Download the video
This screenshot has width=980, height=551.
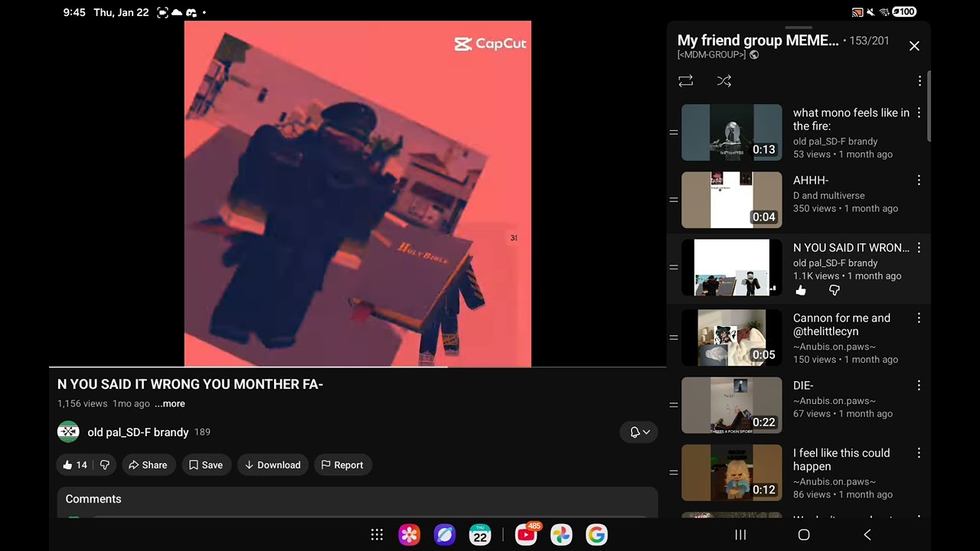pos(273,465)
